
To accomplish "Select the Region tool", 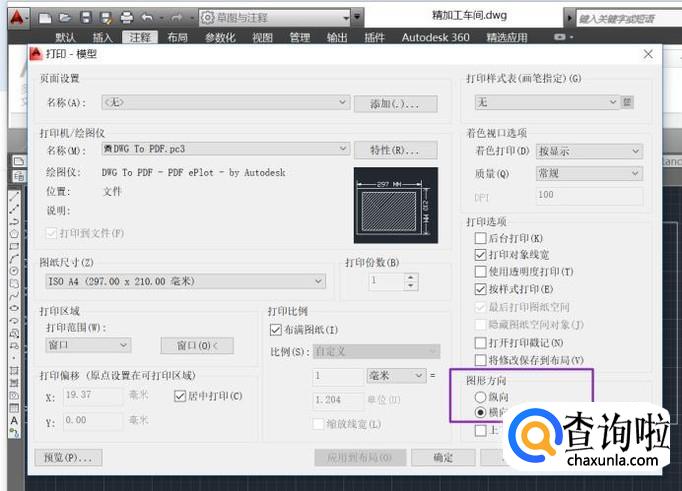I will click(x=14, y=396).
